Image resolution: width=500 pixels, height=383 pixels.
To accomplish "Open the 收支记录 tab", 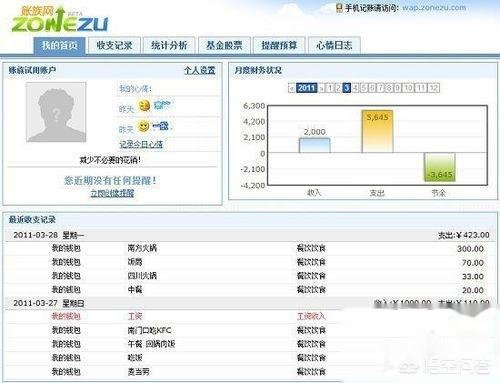I will (x=114, y=45).
